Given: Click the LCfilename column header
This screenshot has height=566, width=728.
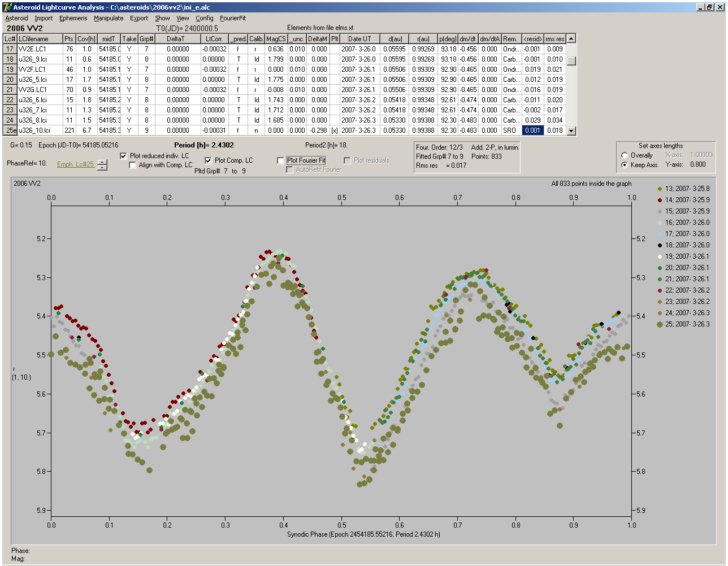Looking at the screenshot, I should pyautogui.click(x=40, y=39).
